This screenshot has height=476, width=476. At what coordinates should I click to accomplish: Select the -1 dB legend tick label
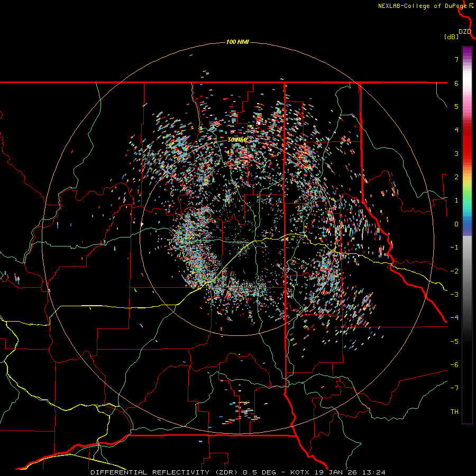point(454,248)
